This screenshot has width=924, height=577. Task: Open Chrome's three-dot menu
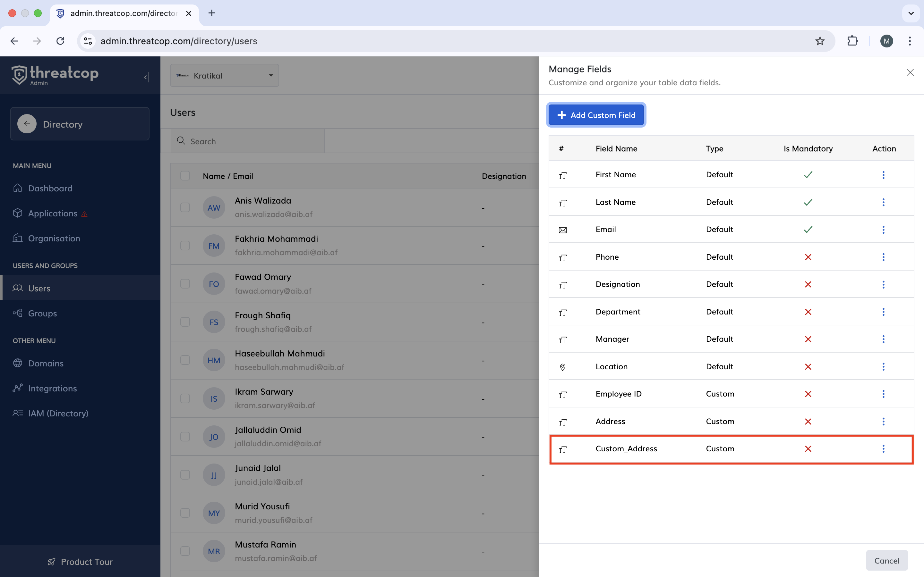pos(910,41)
